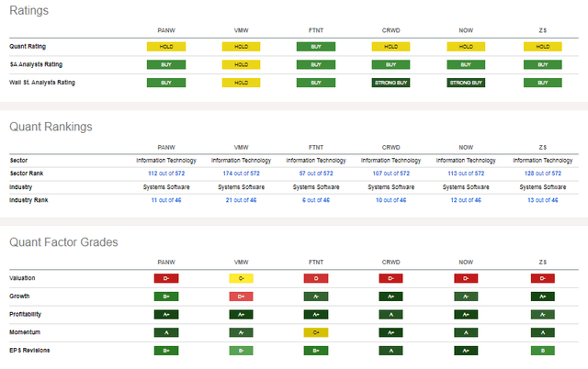Click CRWD's STRONG BUY Wall St. rating badge
The height and width of the screenshot is (369, 588).
390,83
